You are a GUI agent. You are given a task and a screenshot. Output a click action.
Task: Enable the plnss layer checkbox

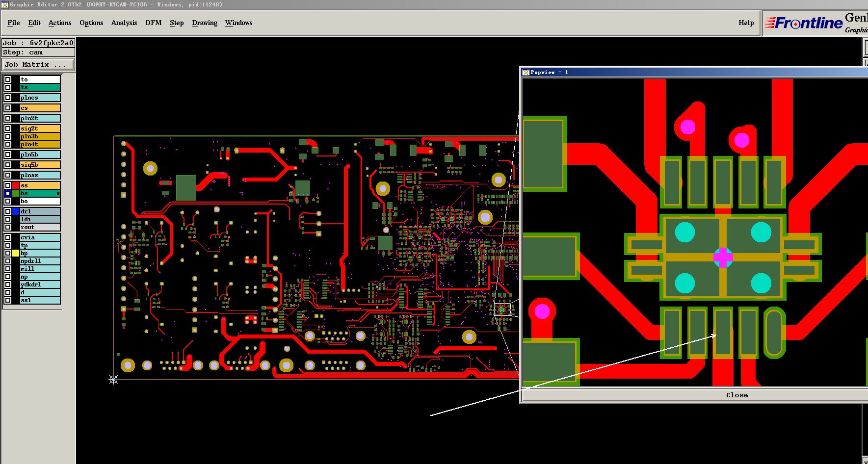[x=8, y=175]
